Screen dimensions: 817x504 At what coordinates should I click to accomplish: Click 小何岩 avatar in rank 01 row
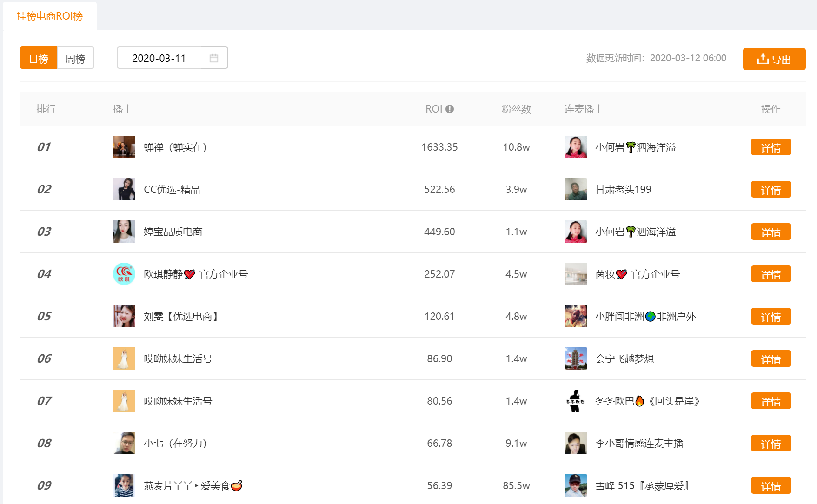click(576, 147)
